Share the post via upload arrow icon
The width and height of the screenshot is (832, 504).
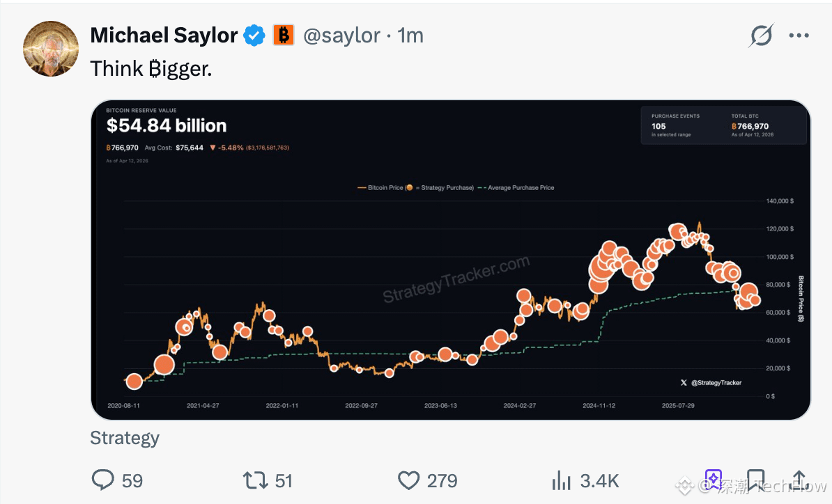click(x=799, y=480)
